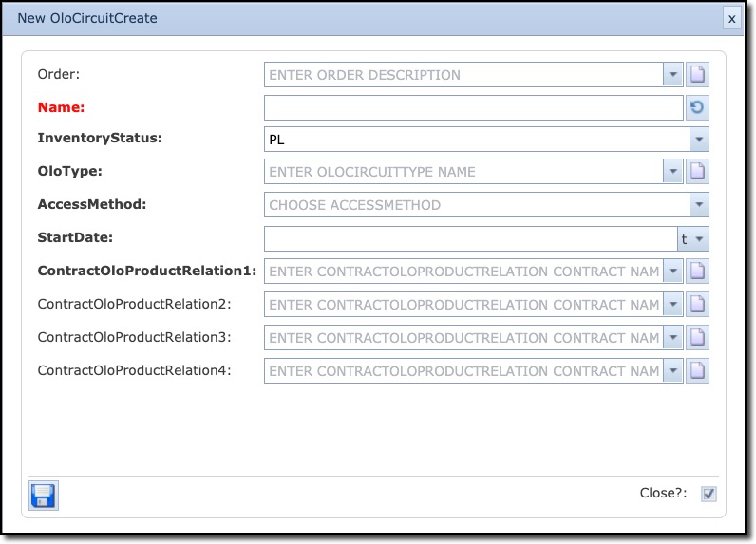Click new document icon for ContractOloProductRelation4

(698, 371)
